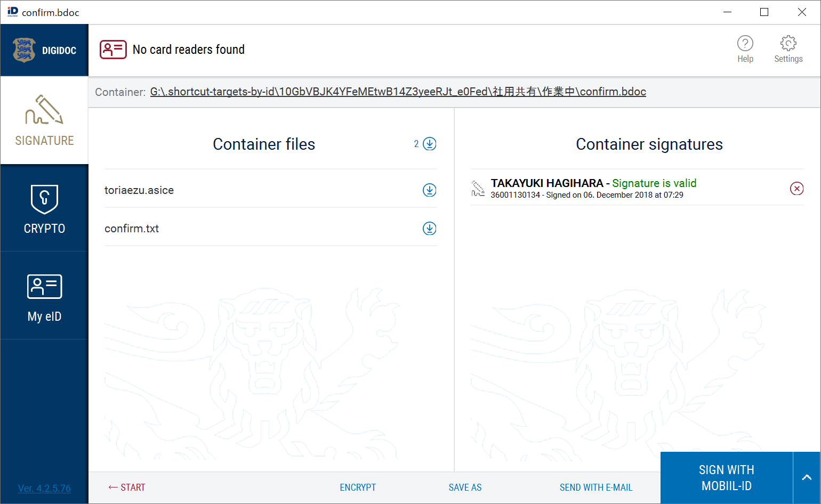The height and width of the screenshot is (504, 821).
Task: Open the My eID tab
Action: tap(44, 296)
